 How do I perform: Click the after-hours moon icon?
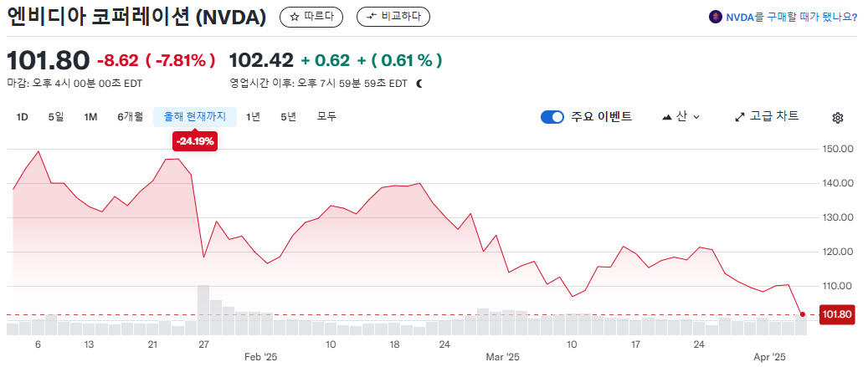point(419,84)
